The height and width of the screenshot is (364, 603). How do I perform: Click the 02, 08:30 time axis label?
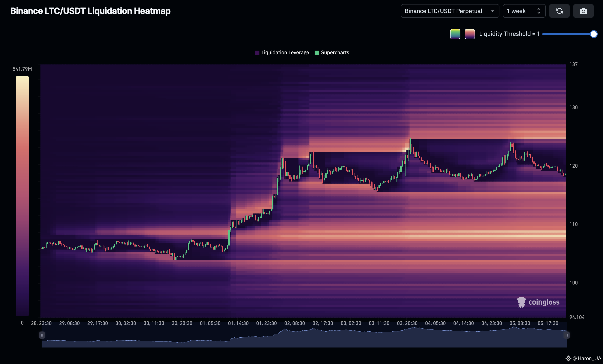(x=295, y=323)
